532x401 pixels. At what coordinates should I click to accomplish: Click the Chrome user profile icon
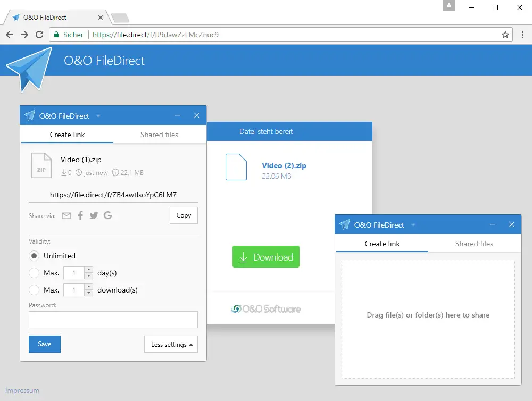pyautogui.click(x=449, y=5)
